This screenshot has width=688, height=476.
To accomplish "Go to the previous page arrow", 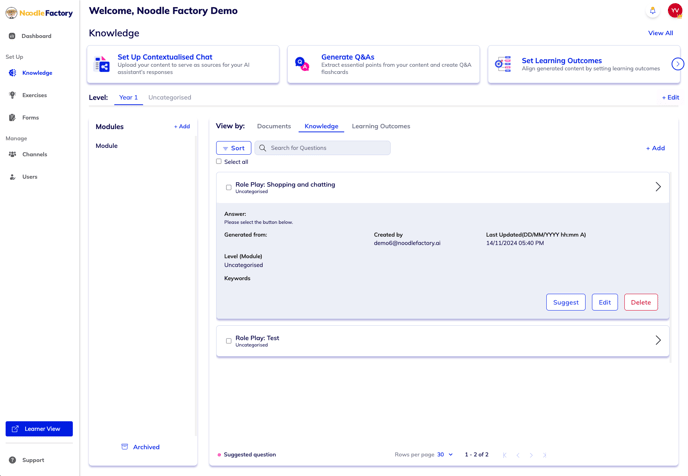I will pos(518,455).
